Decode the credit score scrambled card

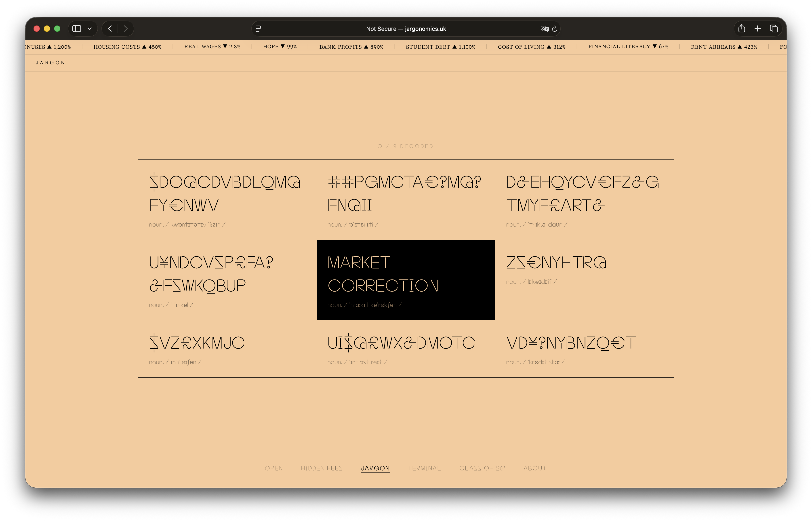click(x=584, y=349)
